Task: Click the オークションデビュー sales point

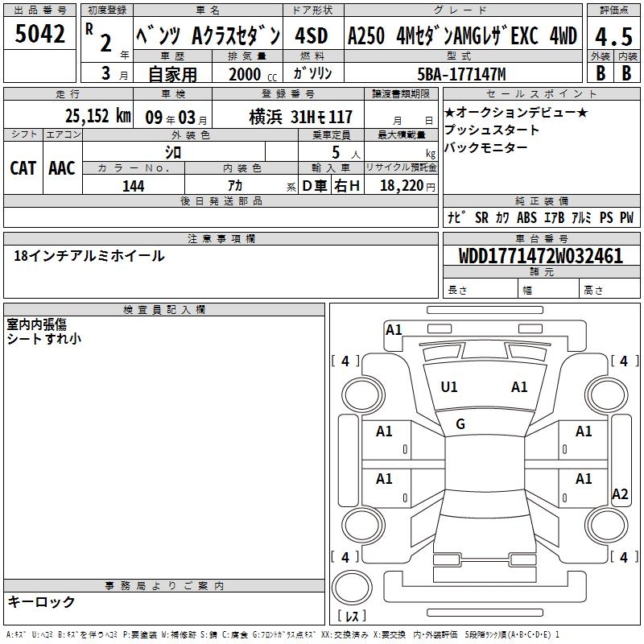Action: click(516, 112)
